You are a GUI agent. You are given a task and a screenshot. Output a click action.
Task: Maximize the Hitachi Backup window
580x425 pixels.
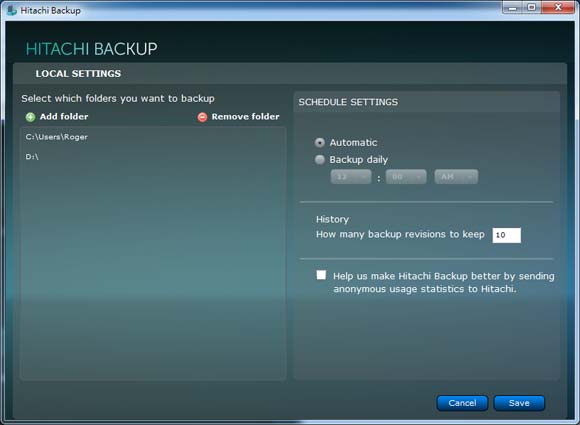532,7
